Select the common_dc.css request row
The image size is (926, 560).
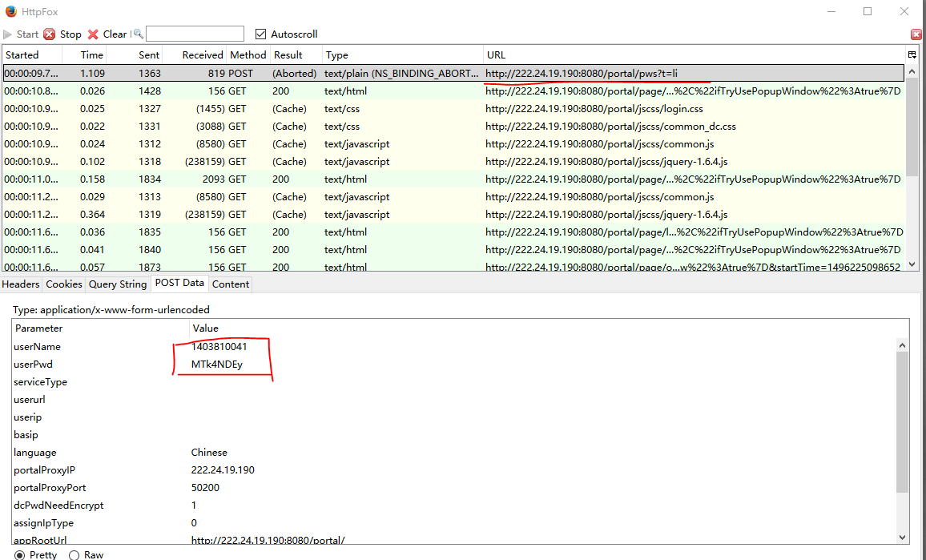[x=453, y=127]
